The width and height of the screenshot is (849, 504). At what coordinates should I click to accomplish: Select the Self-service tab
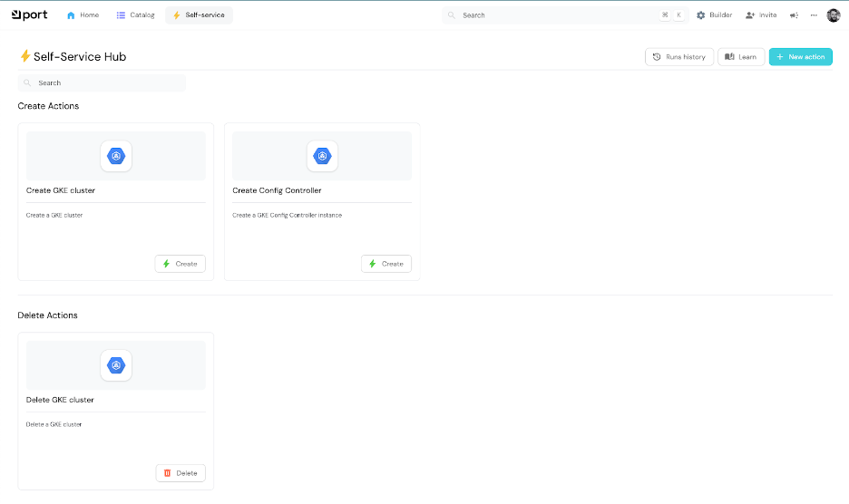coord(199,15)
